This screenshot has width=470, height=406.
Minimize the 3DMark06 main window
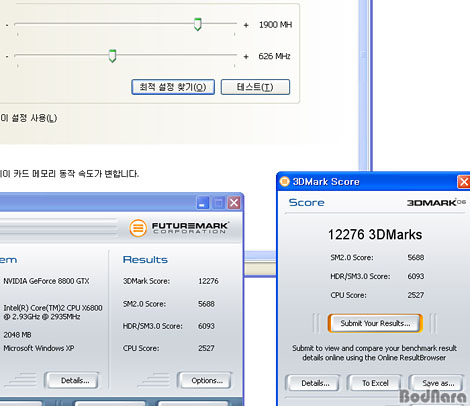coord(203,203)
